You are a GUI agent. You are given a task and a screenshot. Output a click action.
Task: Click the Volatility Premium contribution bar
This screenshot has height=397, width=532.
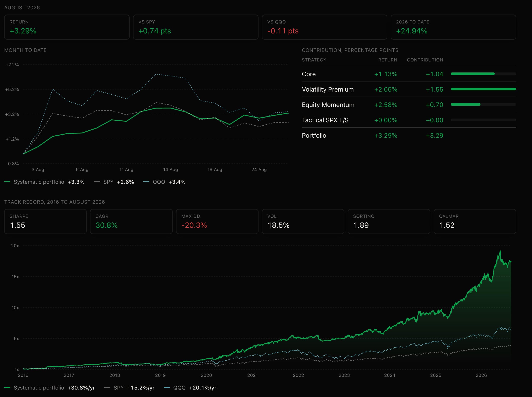pos(483,89)
